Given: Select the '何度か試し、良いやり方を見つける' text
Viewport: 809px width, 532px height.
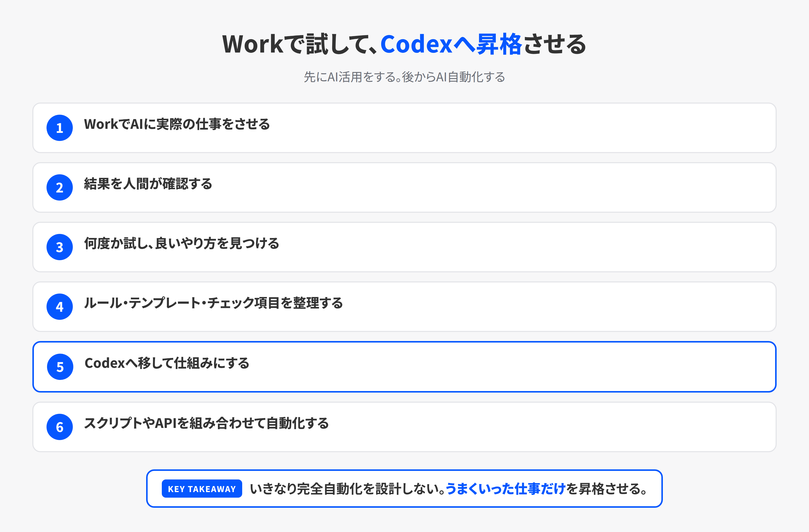Looking at the screenshot, I should pyautogui.click(x=182, y=243).
